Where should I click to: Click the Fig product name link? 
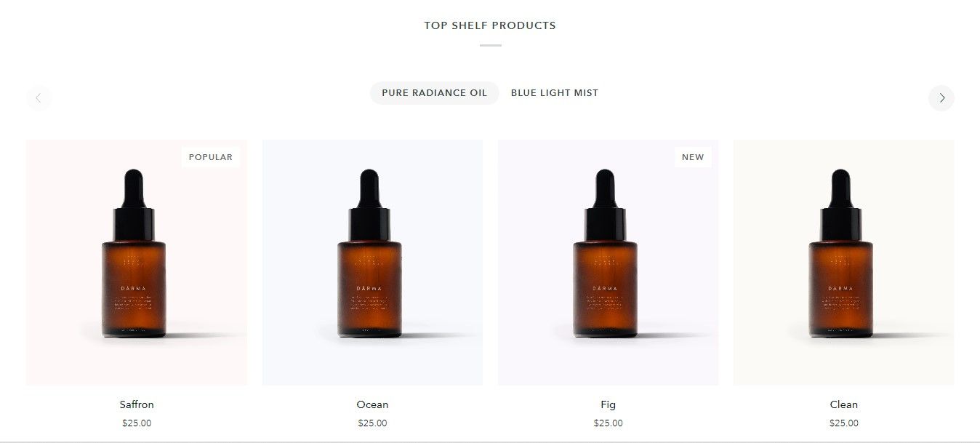click(608, 404)
